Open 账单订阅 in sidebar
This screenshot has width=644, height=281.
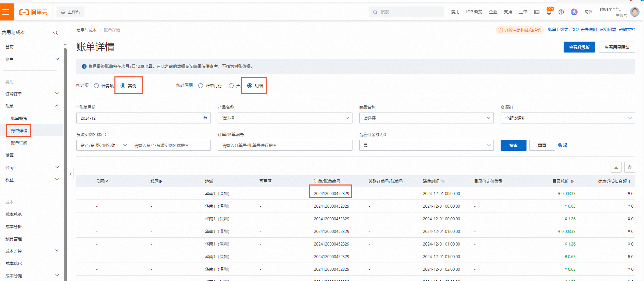click(x=19, y=143)
